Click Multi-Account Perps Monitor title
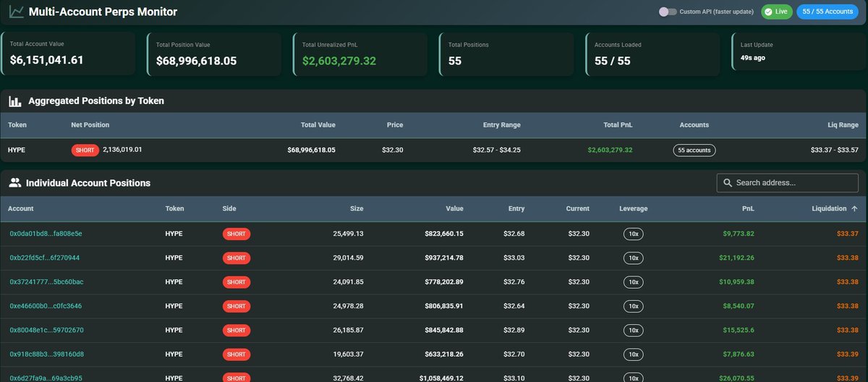 tap(103, 12)
